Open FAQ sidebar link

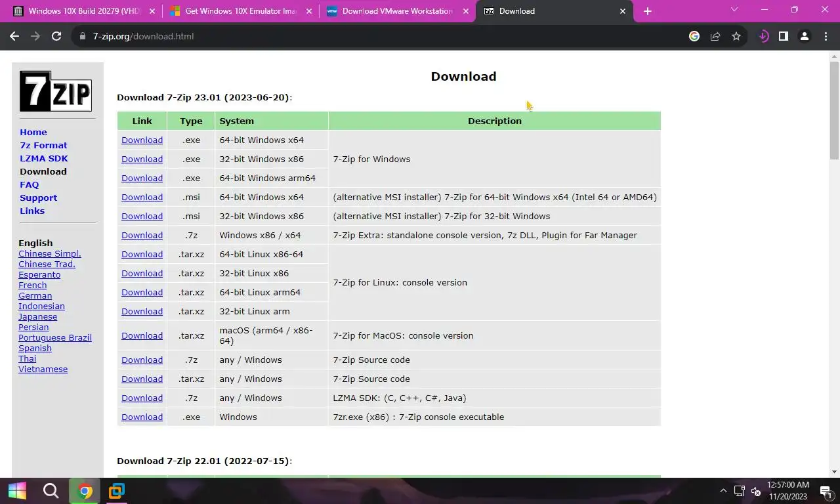tap(30, 184)
